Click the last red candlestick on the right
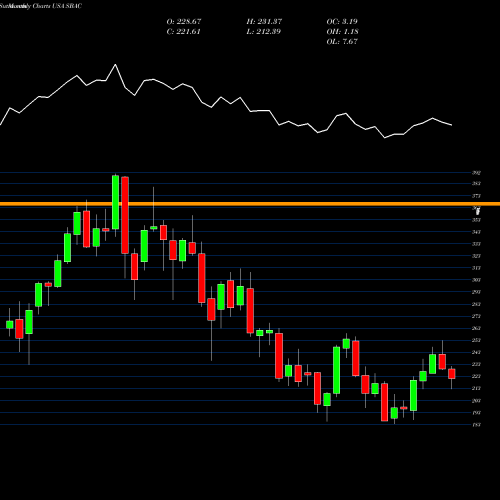The image size is (500, 500). click(x=452, y=374)
